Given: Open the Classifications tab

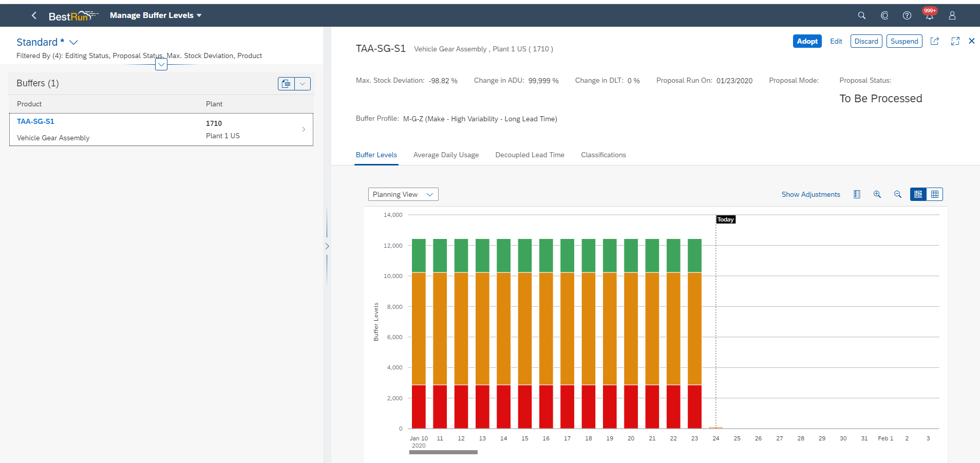Looking at the screenshot, I should (x=603, y=155).
